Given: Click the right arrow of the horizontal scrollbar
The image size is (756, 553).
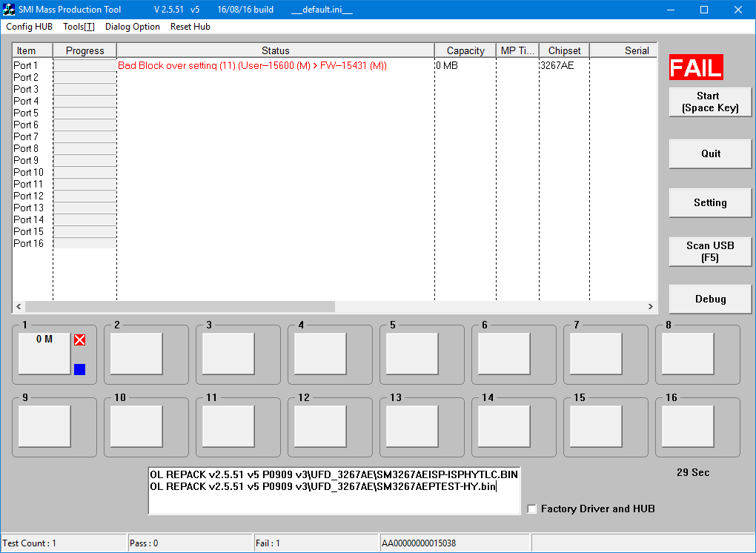Looking at the screenshot, I should point(651,307).
